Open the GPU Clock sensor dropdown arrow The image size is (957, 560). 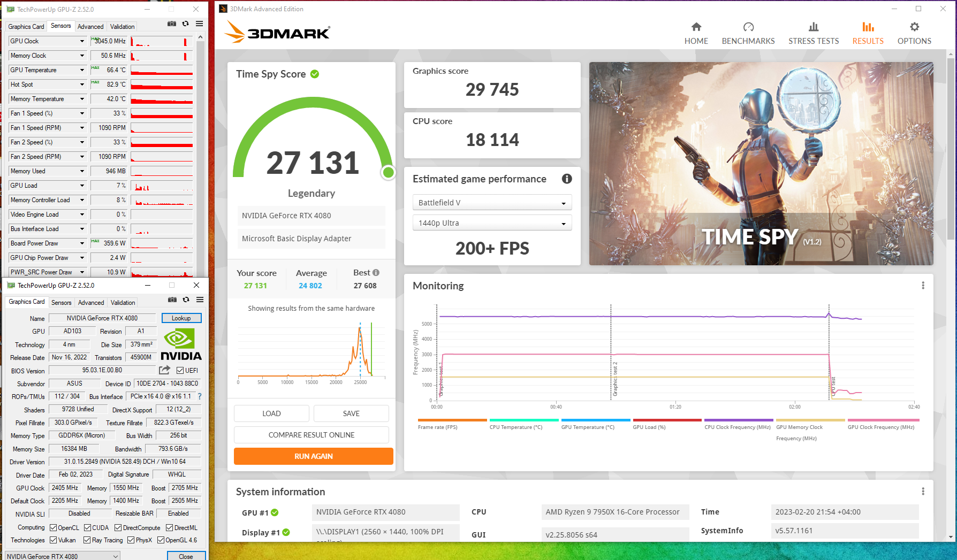click(x=82, y=41)
